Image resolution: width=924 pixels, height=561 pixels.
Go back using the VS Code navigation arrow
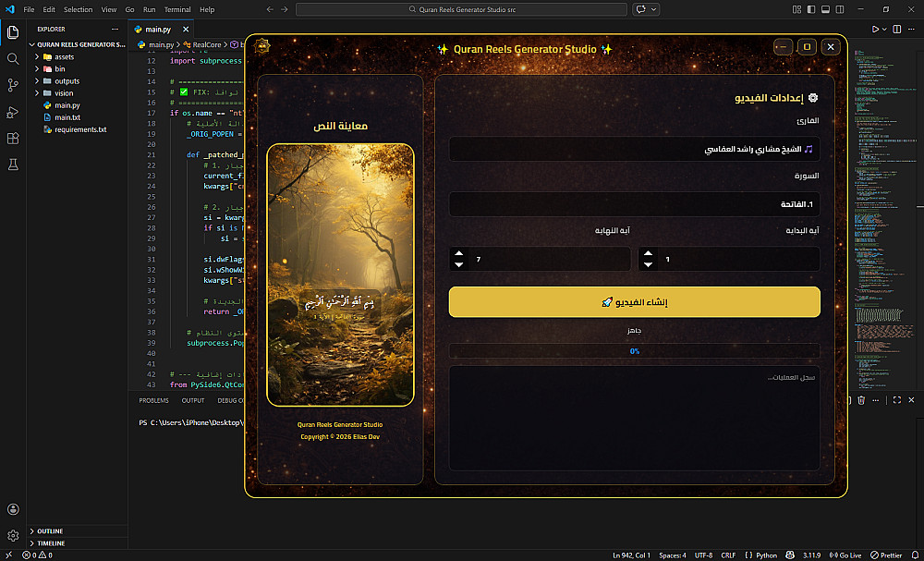[270, 9]
